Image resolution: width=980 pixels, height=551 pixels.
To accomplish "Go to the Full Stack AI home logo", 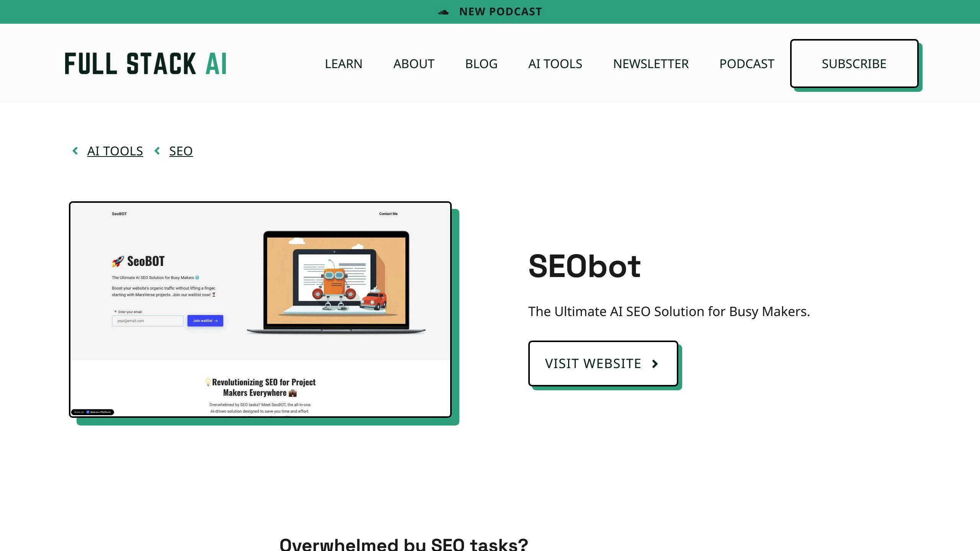I will (145, 64).
